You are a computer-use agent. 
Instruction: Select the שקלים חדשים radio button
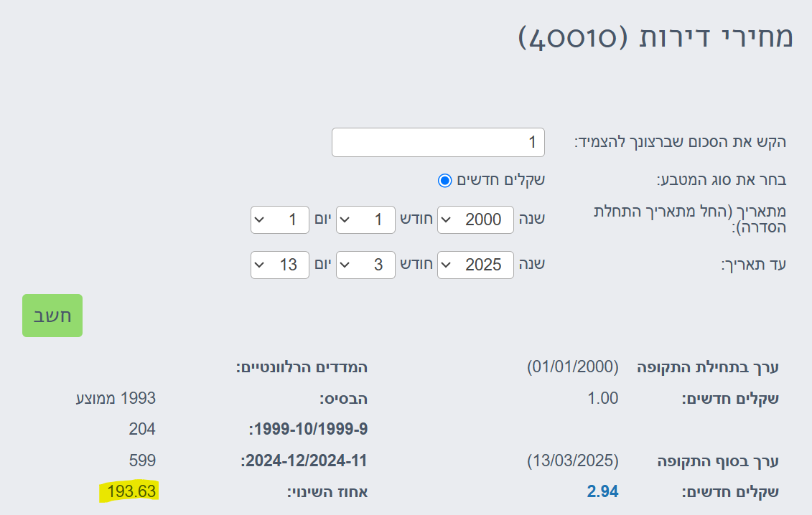click(445, 179)
